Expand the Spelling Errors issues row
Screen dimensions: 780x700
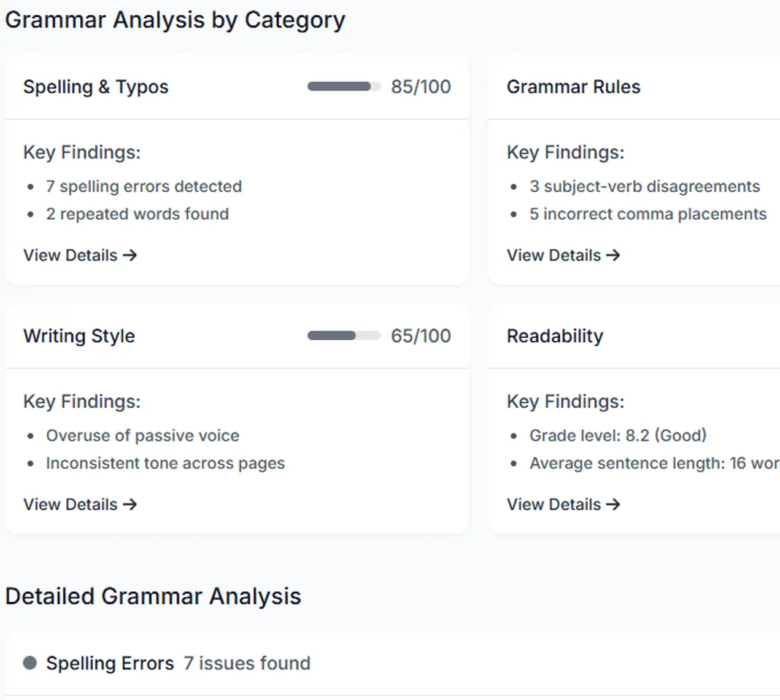178,663
